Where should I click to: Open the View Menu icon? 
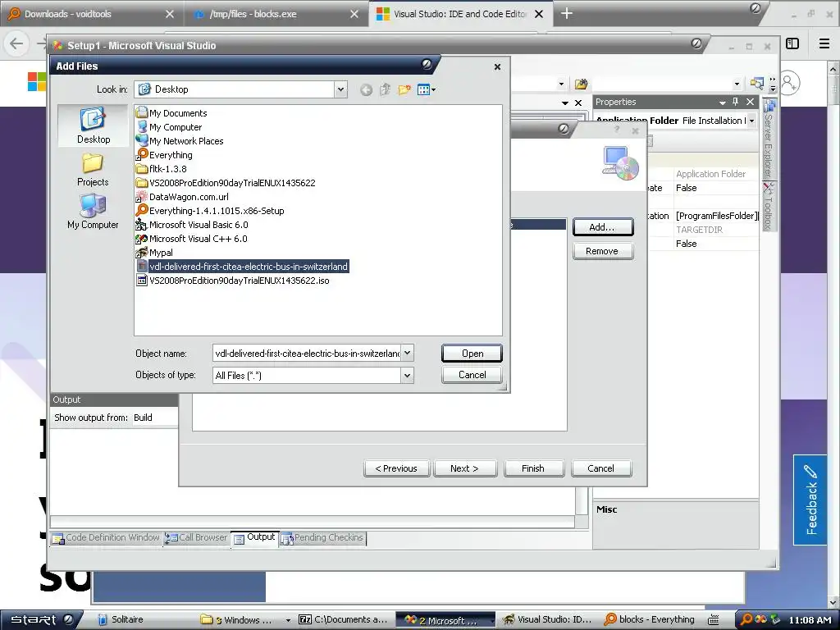point(423,89)
